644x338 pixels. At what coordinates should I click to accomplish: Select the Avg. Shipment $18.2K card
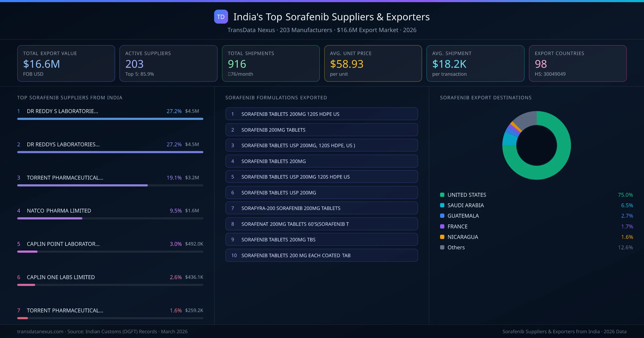tap(475, 63)
